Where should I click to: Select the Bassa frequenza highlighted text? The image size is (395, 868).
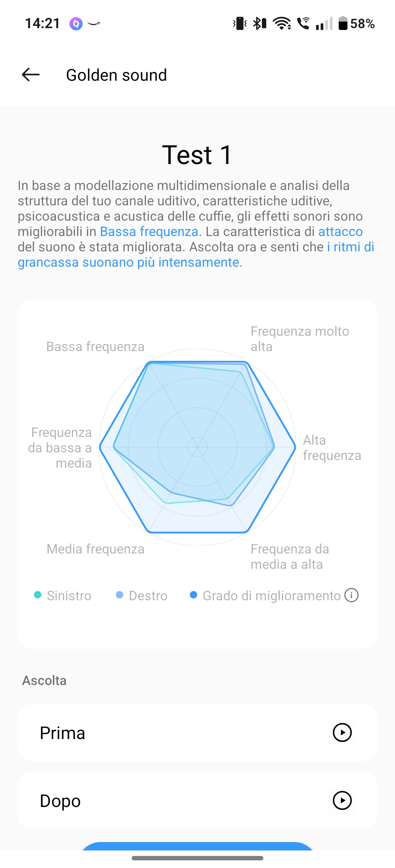click(x=149, y=232)
